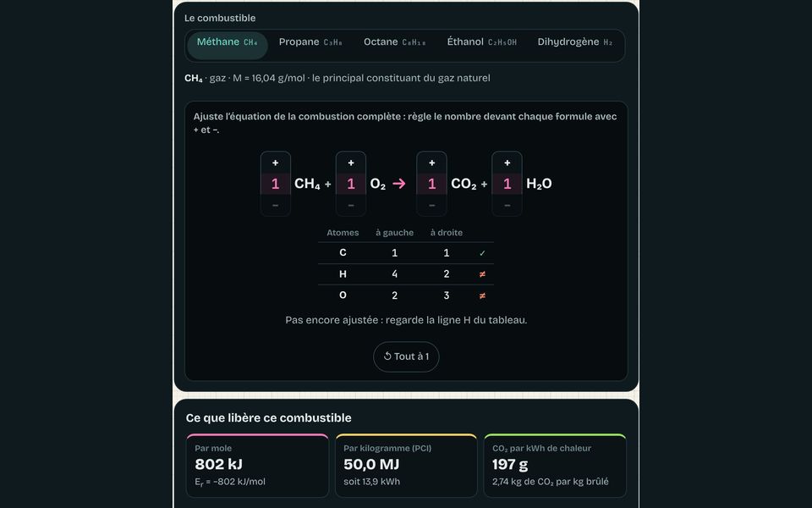Click left-side count 4 for hydrogen
Viewport: 812px width, 508px height.
tap(395, 274)
